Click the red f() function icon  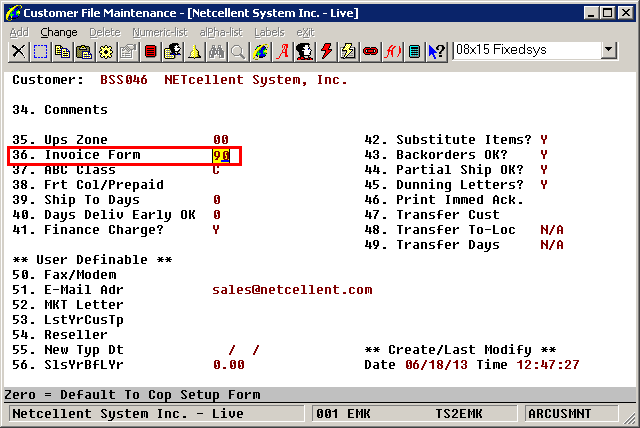coord(393,52)
